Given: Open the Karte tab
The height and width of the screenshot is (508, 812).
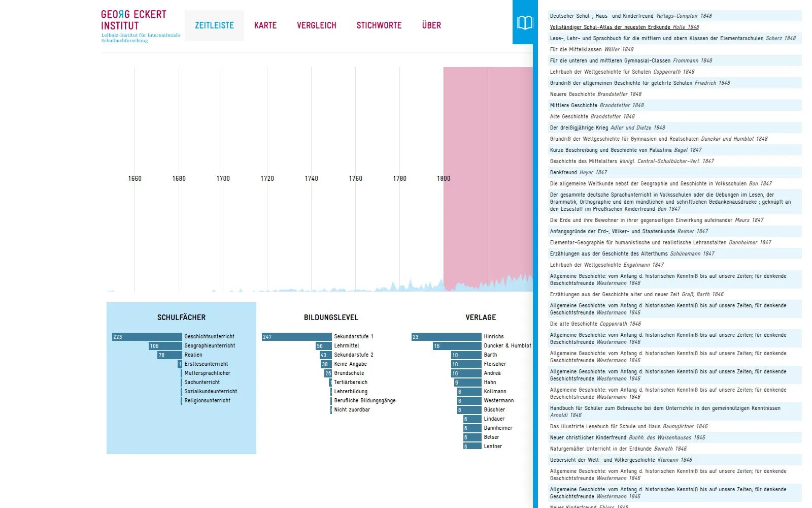Looking at the screenshot, I should [265, 25].
